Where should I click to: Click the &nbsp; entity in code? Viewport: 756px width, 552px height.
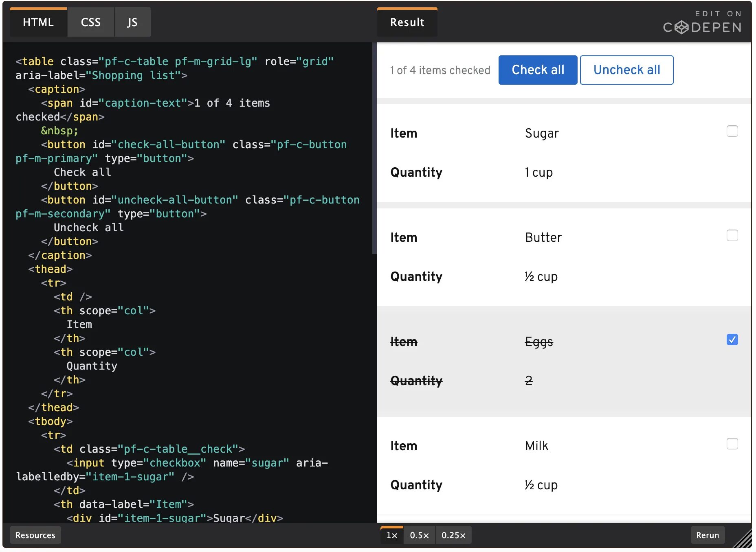click(59, 131)
